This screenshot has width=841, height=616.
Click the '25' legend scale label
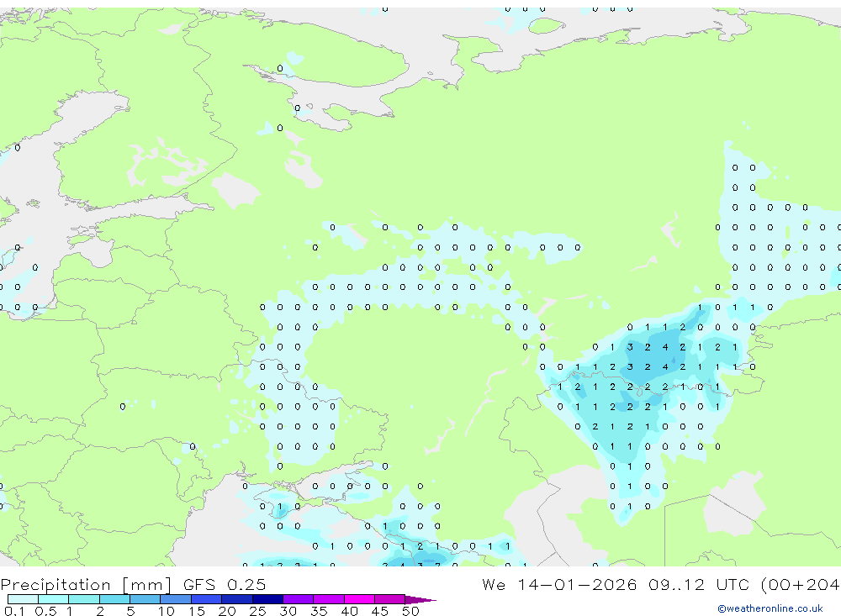pos(257,611)
